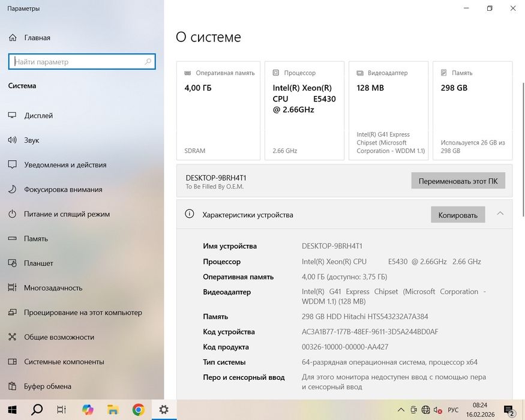Collapse the Характеристики устройства section

[500, 214]
